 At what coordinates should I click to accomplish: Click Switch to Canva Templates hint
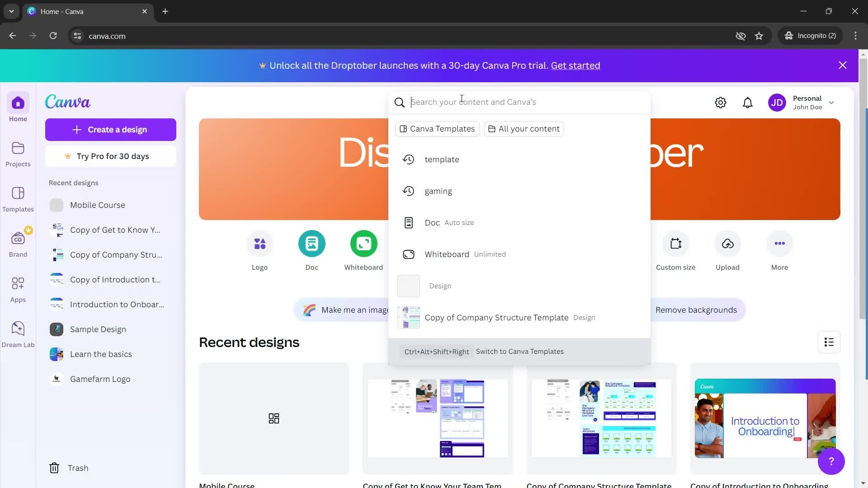pyautogui.click(x=519, y=352)
